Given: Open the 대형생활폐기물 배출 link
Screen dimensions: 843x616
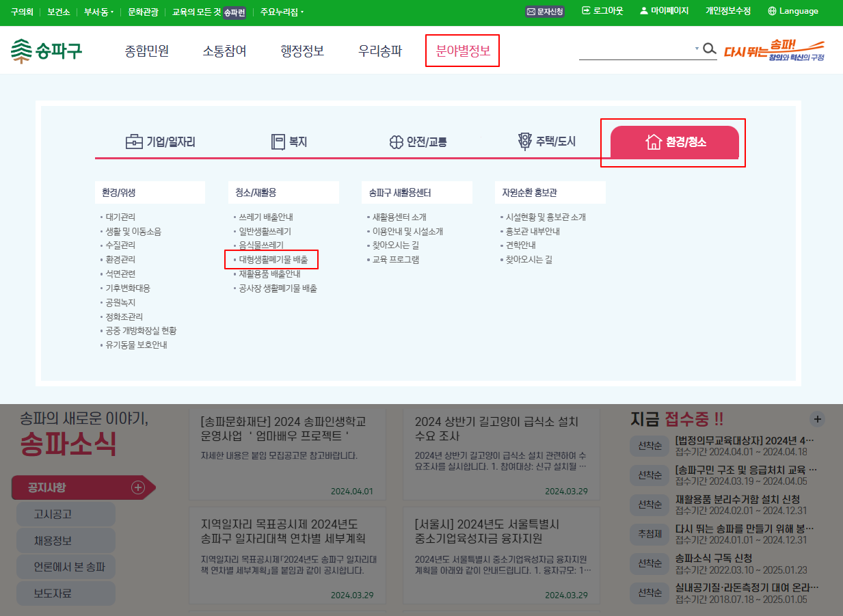Looking at the screenshot, I should [x=273, y=259].
